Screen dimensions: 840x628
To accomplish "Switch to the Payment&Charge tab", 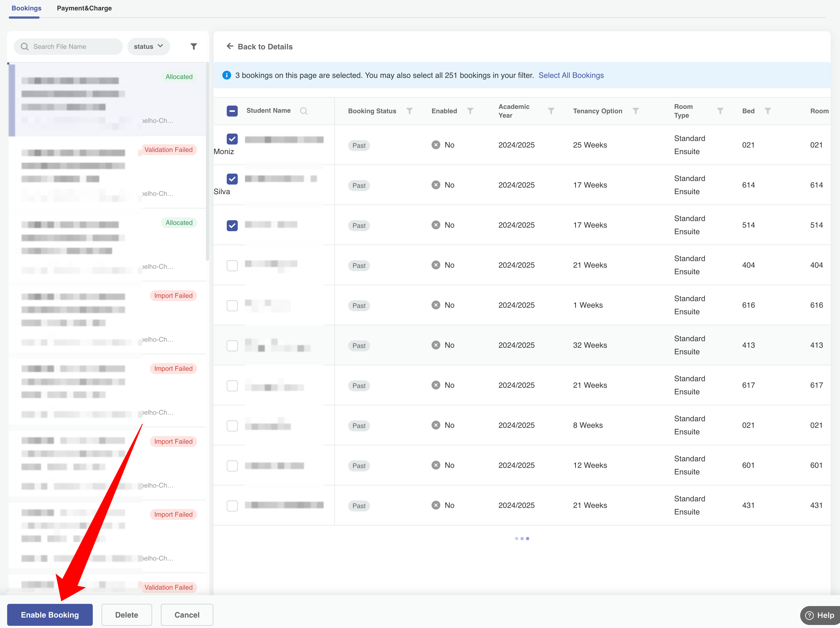I will tap(84, 8).
